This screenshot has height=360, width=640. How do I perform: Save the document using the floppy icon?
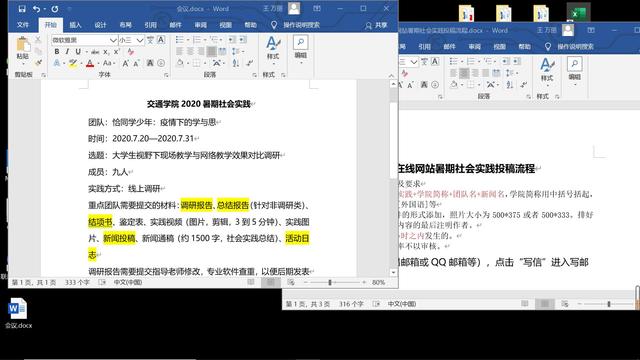(22, 9)
